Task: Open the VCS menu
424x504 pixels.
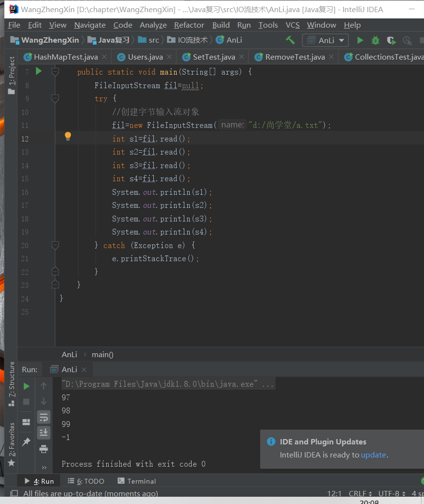Action: point(293,25)
